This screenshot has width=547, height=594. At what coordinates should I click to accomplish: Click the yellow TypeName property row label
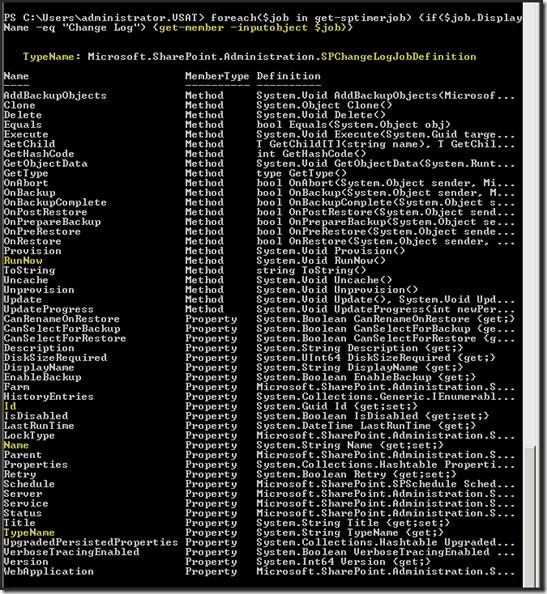pos(29,533)
